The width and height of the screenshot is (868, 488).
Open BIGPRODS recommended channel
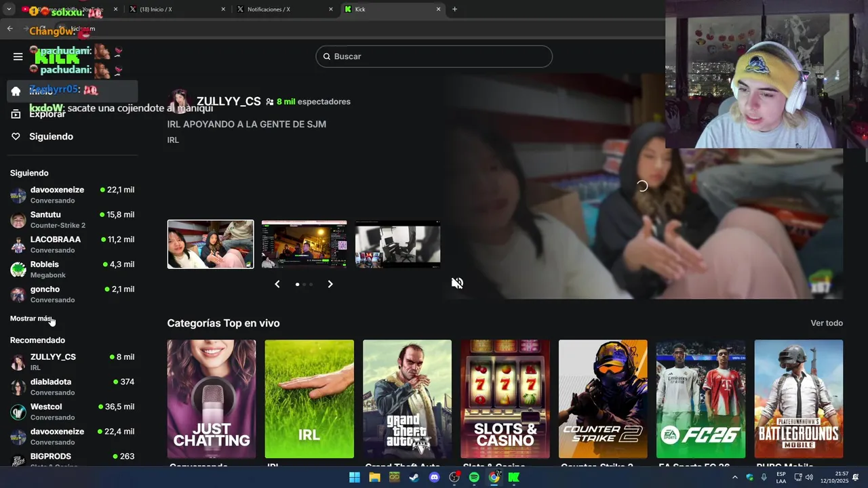tap(72, 460)
